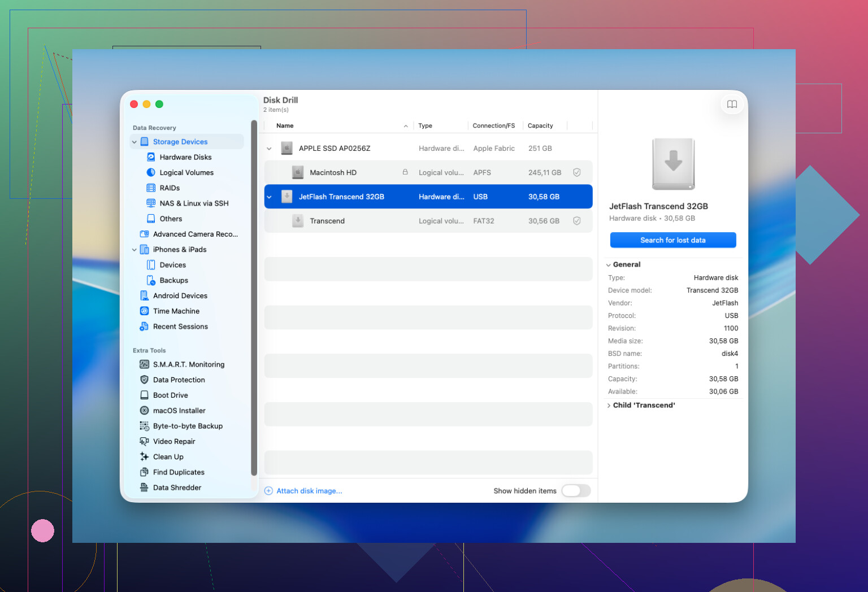This screenshot has width=868, height=592.
Task: Click the iPhones & iPads icon
Action: coord(145,249)
